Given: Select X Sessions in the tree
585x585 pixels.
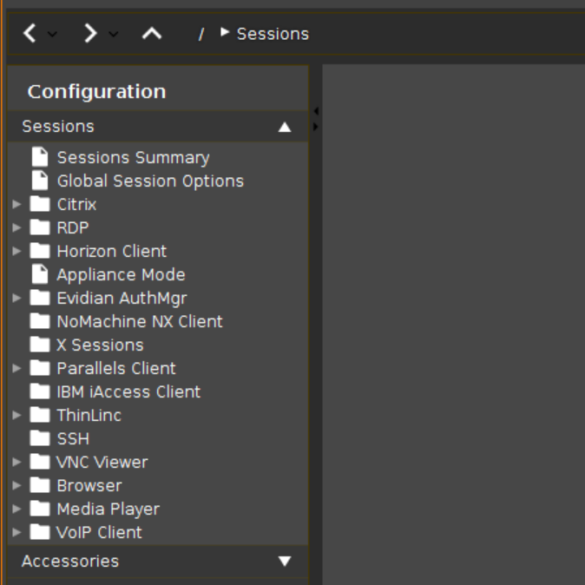Looking at the screenshot, I should click(100, 345).
